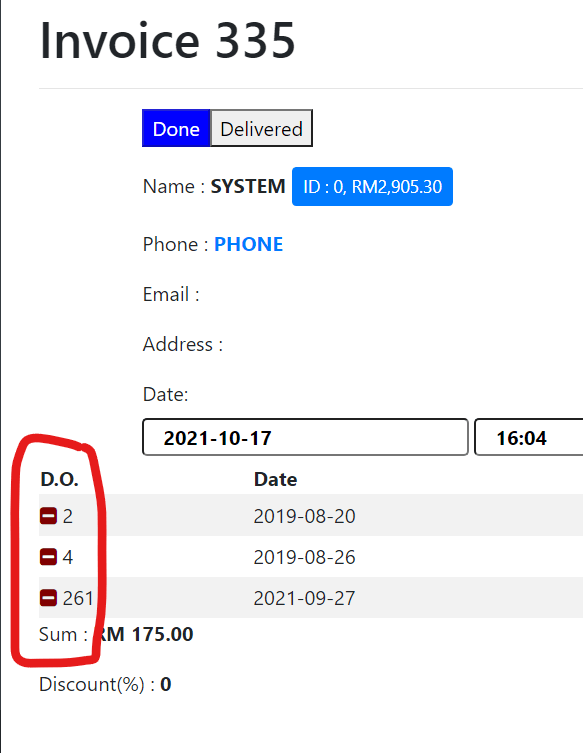Switch invoice status to Delivered
This screenshot has height=753, width=583.
(262, 128)
